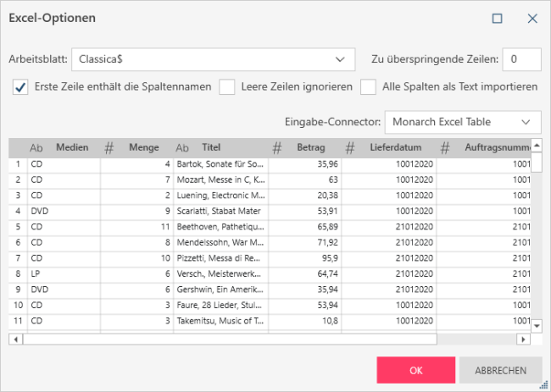Uncheck 'Erste Zeile enthält die Spaltennamen'
This screenshot has width=551, height=392.
[x=20, y=86]
